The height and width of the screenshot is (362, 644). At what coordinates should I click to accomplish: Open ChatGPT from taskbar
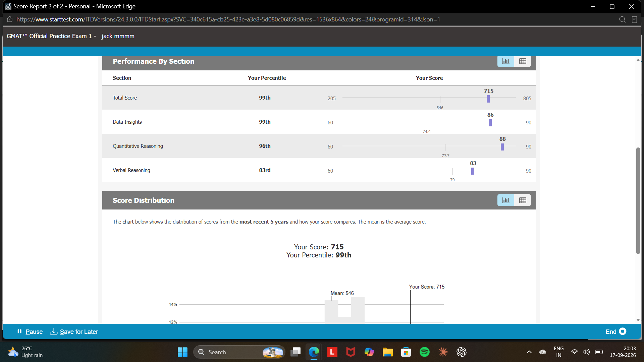click(462, 352)
